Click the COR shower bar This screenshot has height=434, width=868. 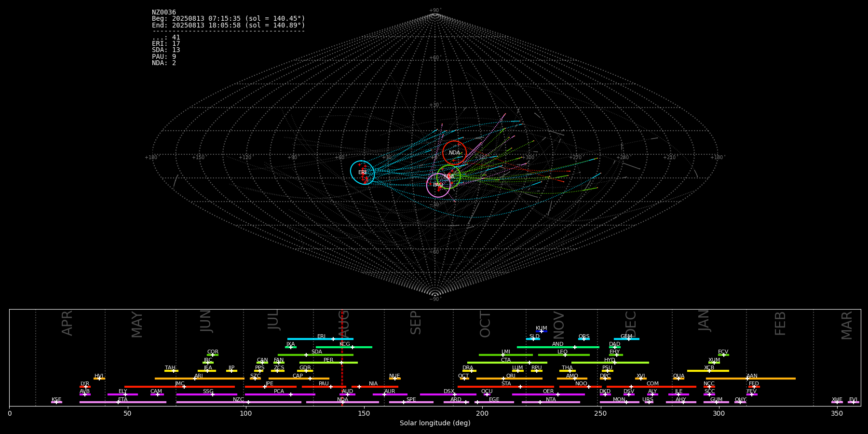(213, 355)
